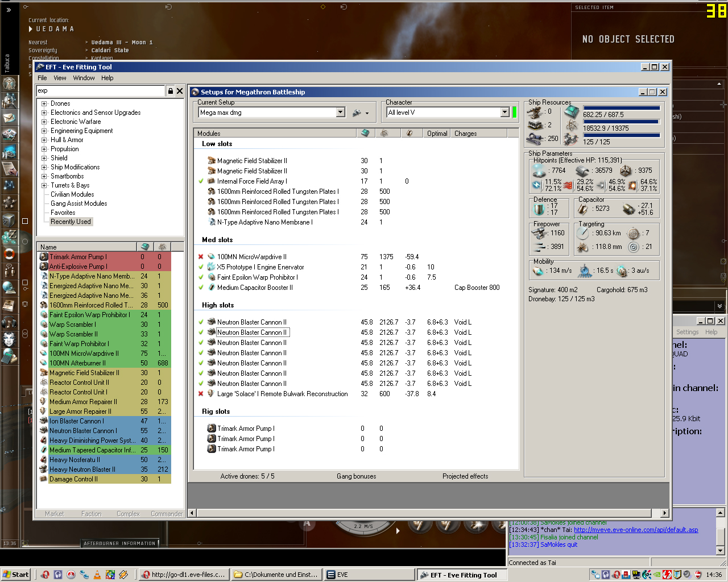
Task: Select N-Type Adaptive Nano Membrane I in Low slots
Action: click(x=264, y=222)
